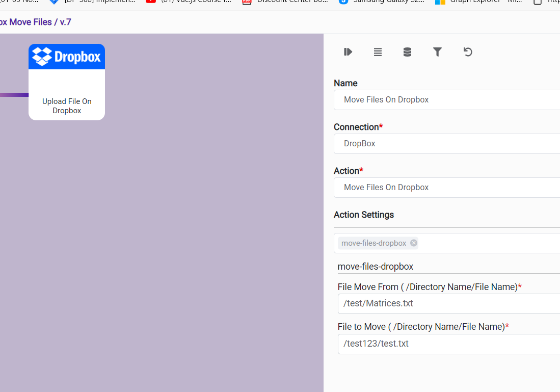Open the list lines icon in panel toolbar
Screen dimensions: 560x392
click(378, 52)
